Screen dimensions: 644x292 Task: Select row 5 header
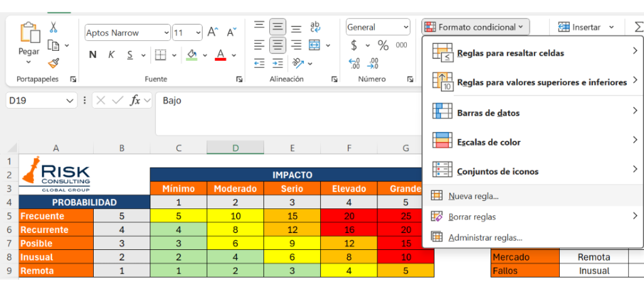(x=9, y=216)
